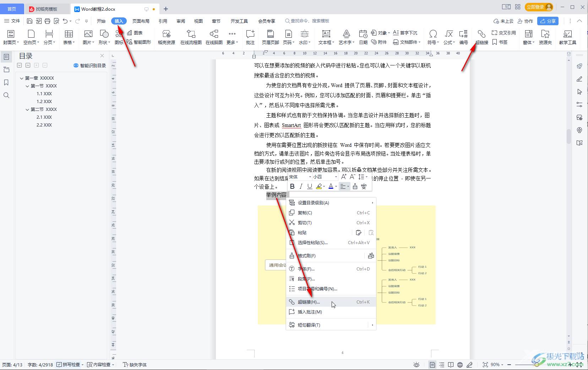The width and height of the screenshot is (588, 370).
Task: Close the 目录 outline panel
Action: [x=102, y=56]
